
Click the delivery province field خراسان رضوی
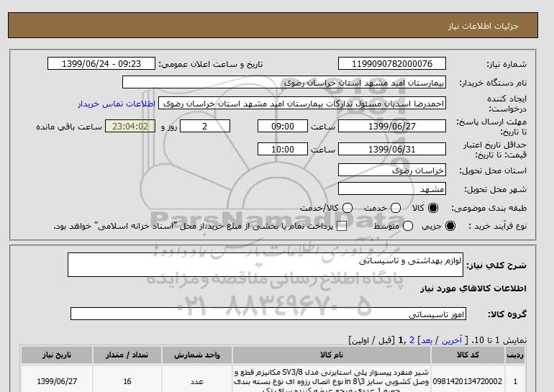click(392, 170)
